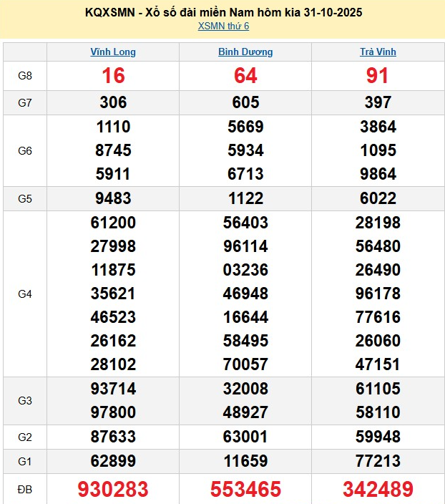Click Trà Vinh special prize number 342489
This screenshot has width=445, height=504.
pyautogui.click(x=378, y=490)
